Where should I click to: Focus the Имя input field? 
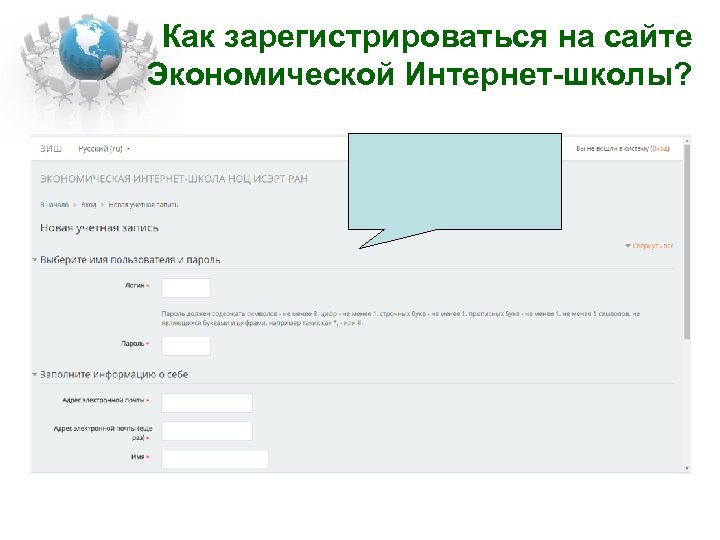(215, 459)
